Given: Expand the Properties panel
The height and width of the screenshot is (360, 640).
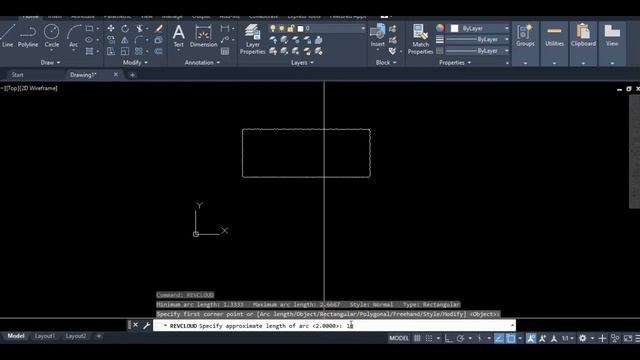Looking at the screenshot, I should (x=455, y=62).
